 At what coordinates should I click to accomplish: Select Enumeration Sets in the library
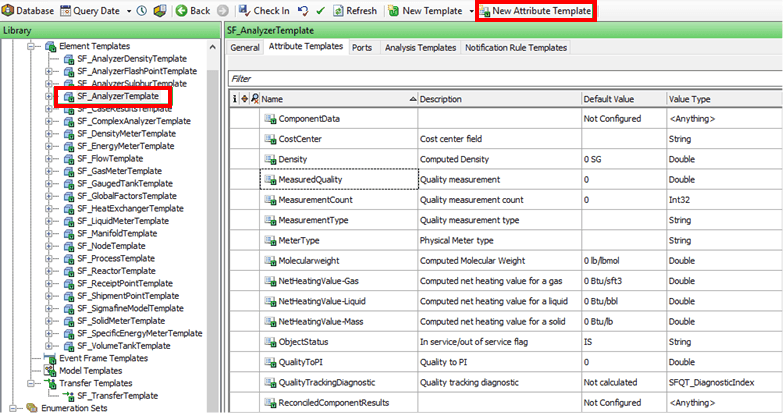click(x=74, y=408)
